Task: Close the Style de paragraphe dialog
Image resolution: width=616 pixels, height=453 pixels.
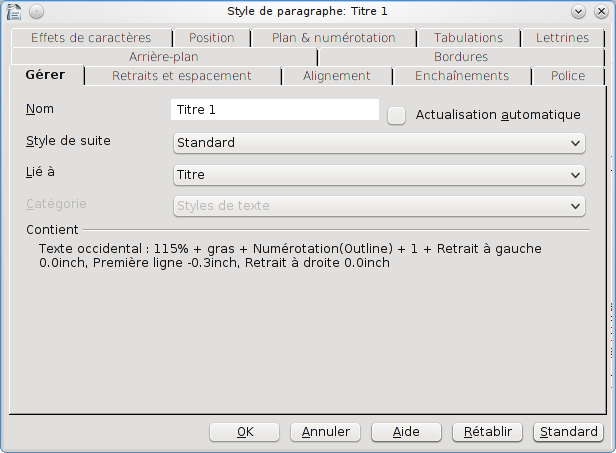Action: pos(601,12)
